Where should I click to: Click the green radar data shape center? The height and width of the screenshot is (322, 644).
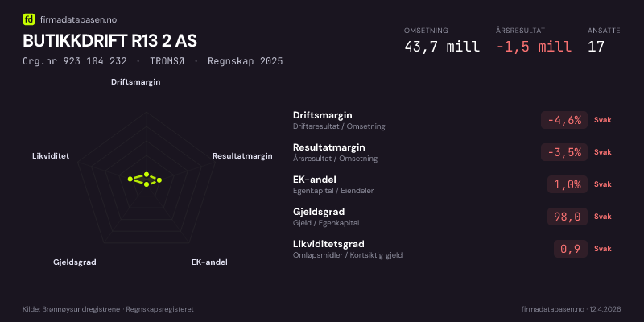coord(144,179)
